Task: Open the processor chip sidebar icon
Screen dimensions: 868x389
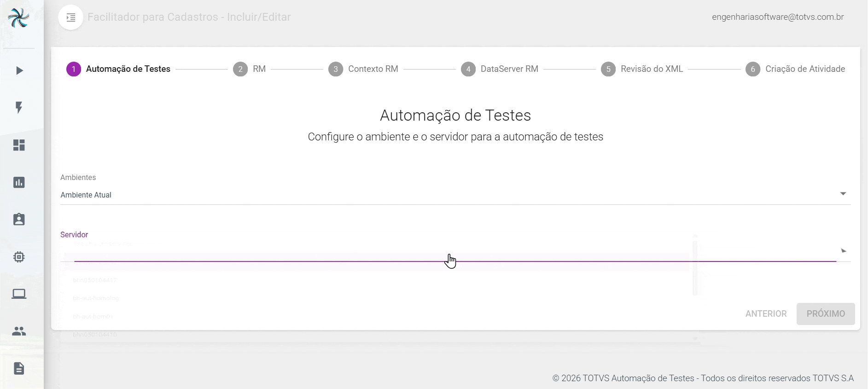Action: pyautogui.click(x=19, y=257)
